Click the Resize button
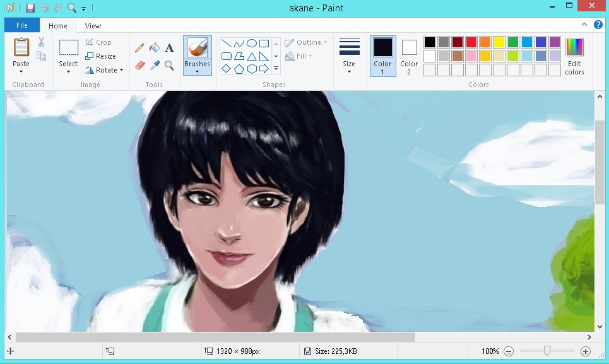 pyautogui.click(x=101, y=56)
